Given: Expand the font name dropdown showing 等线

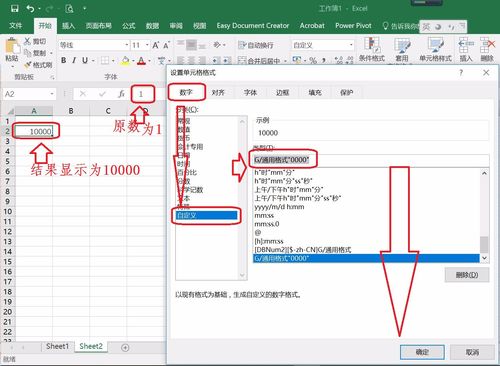Looking at the screenshot, I should click(x=127, y=45).
